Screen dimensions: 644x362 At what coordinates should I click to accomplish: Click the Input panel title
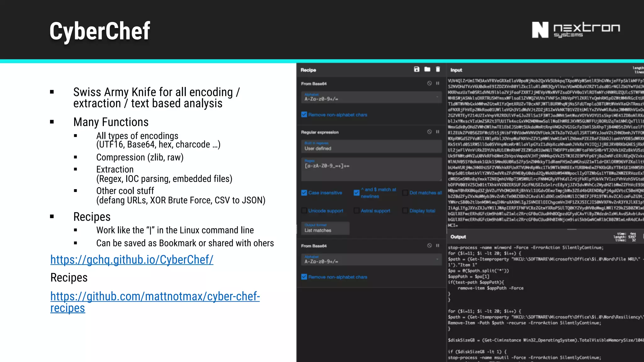click(456, 70)
